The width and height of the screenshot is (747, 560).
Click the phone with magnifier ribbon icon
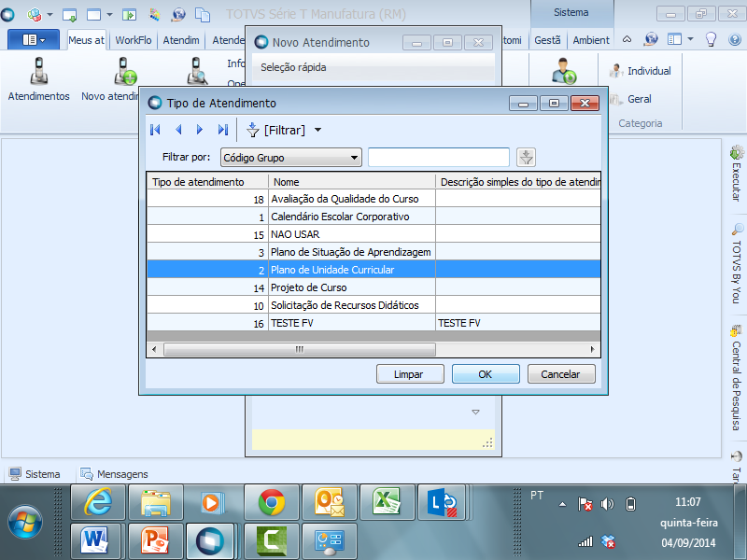(197, 72)
